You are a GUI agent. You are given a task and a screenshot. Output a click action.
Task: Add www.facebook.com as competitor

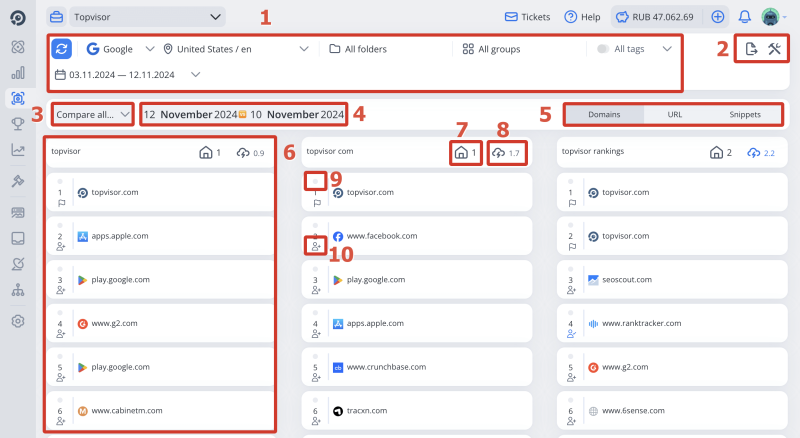click(x=316, y=247)
